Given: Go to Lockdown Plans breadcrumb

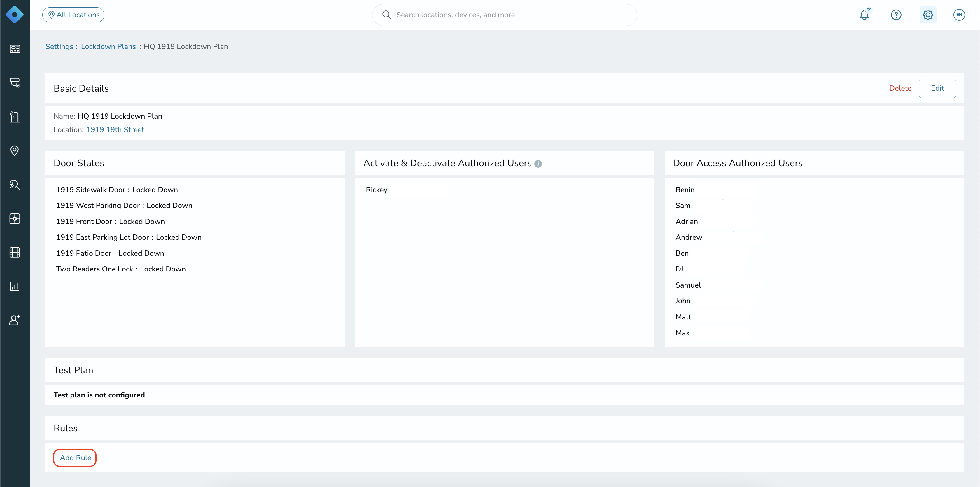Looking at the screenshot, I should (108, 46).
